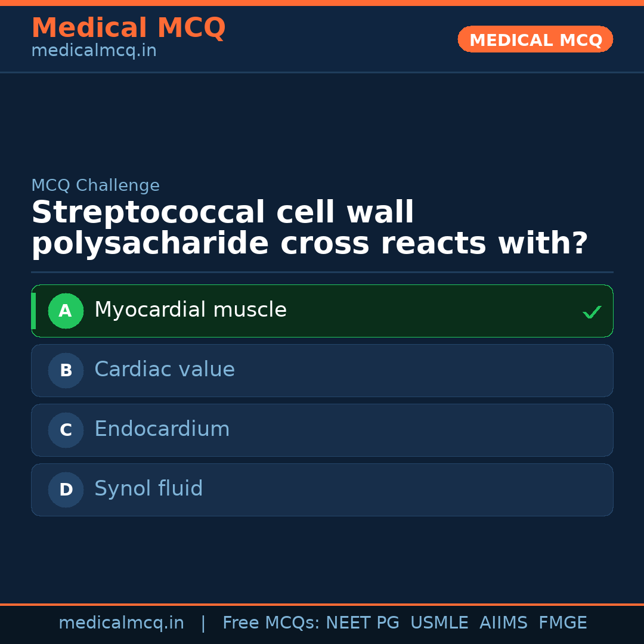644x644 pixels.
Task: Click the MCQ Challenge label
Action: [x=95, y=185]
